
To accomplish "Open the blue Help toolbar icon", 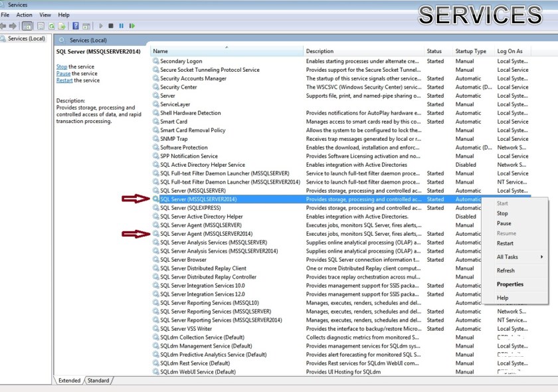I will [76, 26].
